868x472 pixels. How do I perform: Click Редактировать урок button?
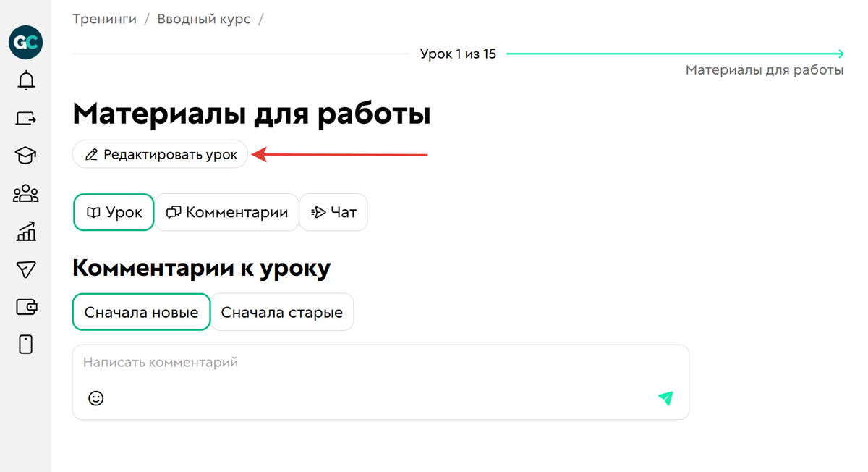[160, 154]
